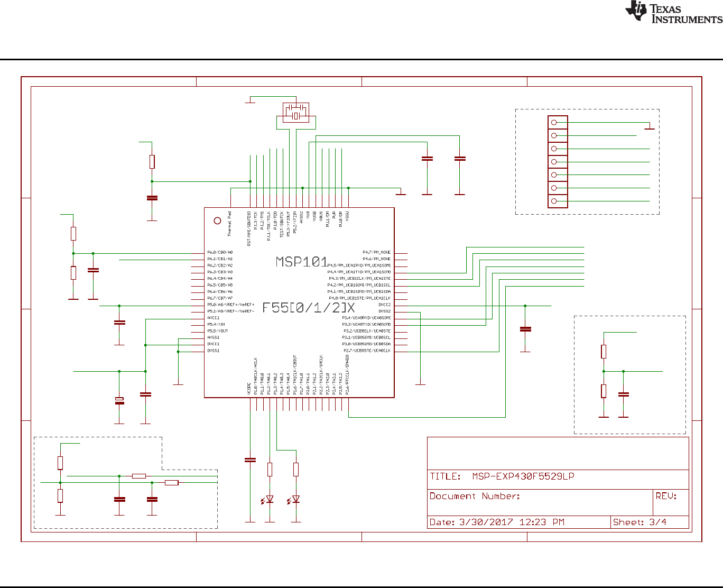Select pin label P2.7/UCB0STE/UCA0CLK
The width and height of the screenshot is (723, 588).
click(367, 351)
